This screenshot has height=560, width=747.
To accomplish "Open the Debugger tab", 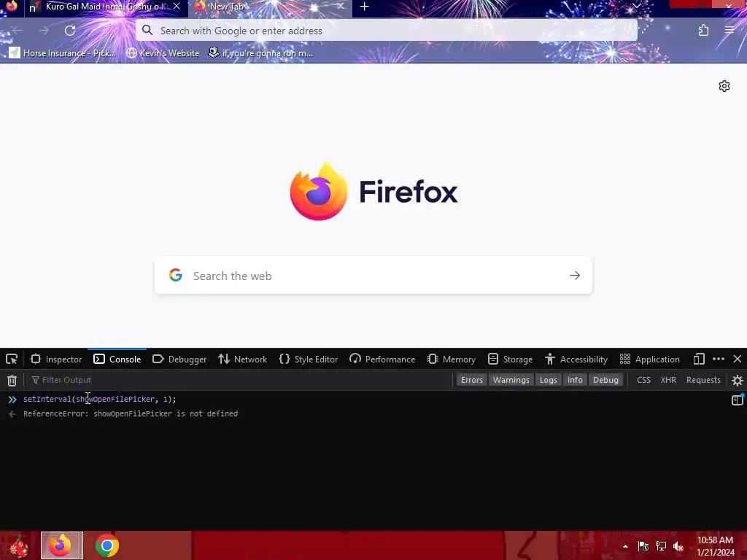I will click(179, 359).
